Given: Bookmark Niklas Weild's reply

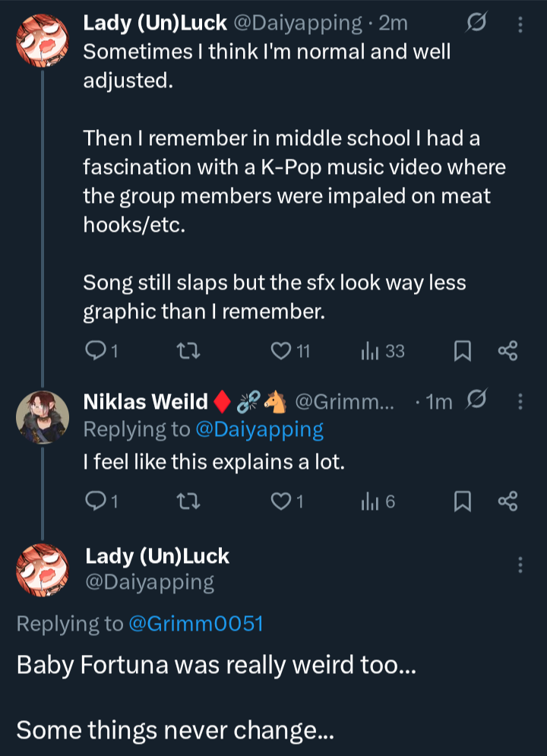Looking at the screenshot, I should coord(463,501).
